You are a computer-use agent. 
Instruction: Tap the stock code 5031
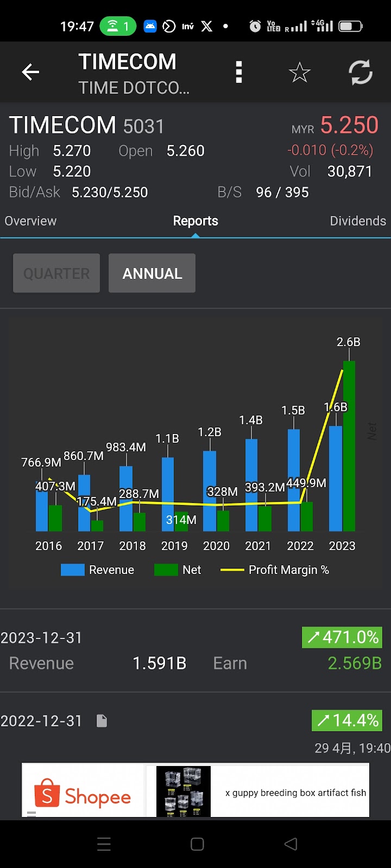[143, 126]
